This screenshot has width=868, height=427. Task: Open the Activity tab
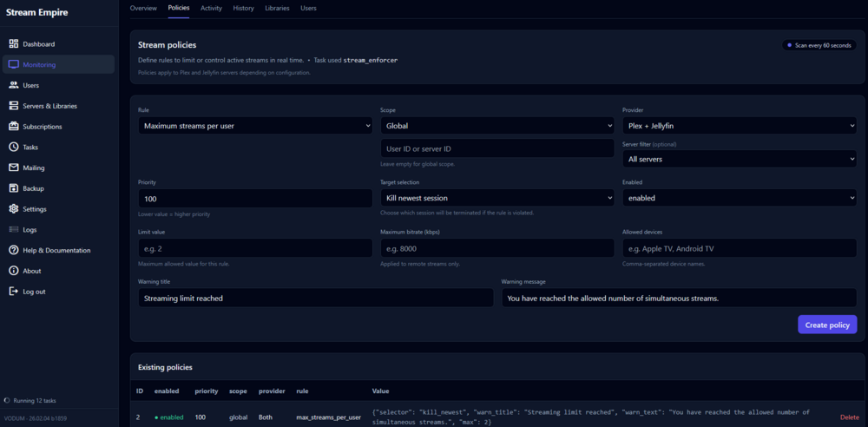click(x=212, y=9)
